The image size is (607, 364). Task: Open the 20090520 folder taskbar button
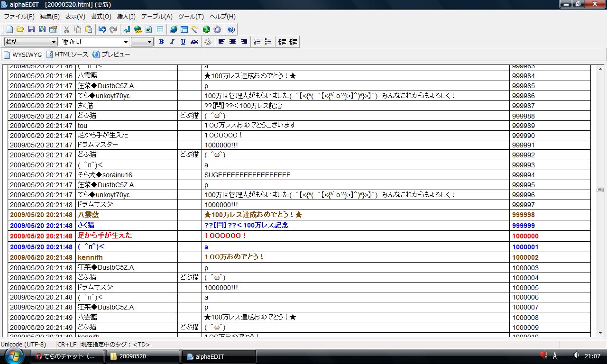(x=143, y=356)
